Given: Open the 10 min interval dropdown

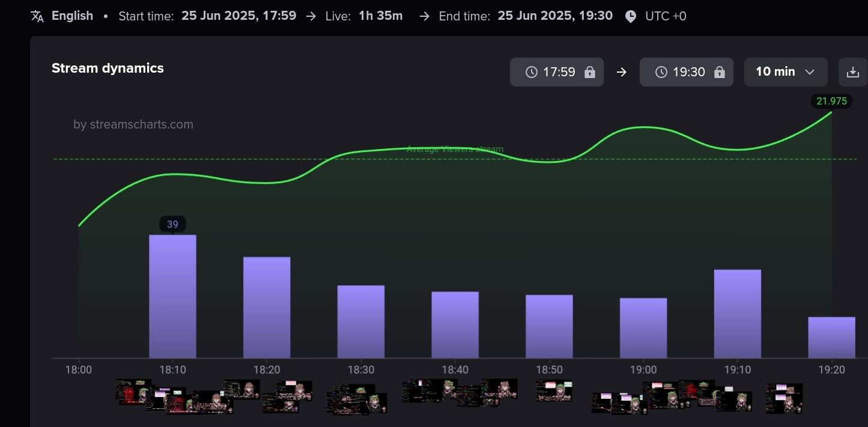Looking at the screenshot, I should (786, 72).
